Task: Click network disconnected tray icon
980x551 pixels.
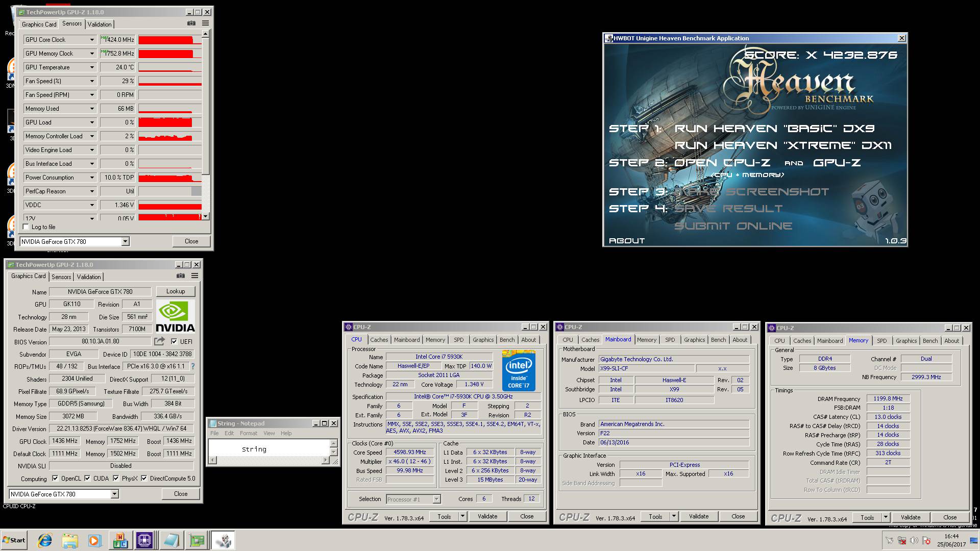Action: 901,540
